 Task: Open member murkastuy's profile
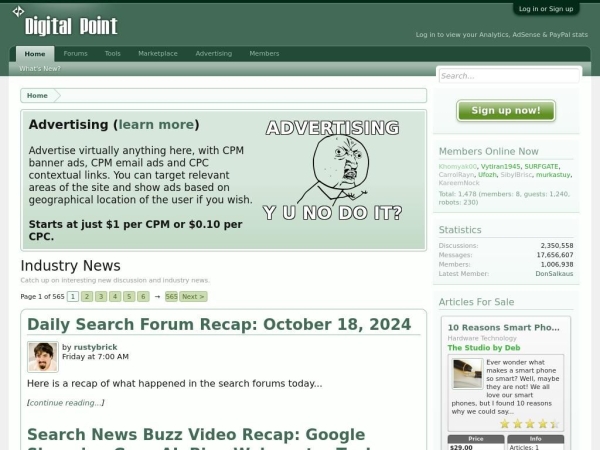(x=553, y=175)
